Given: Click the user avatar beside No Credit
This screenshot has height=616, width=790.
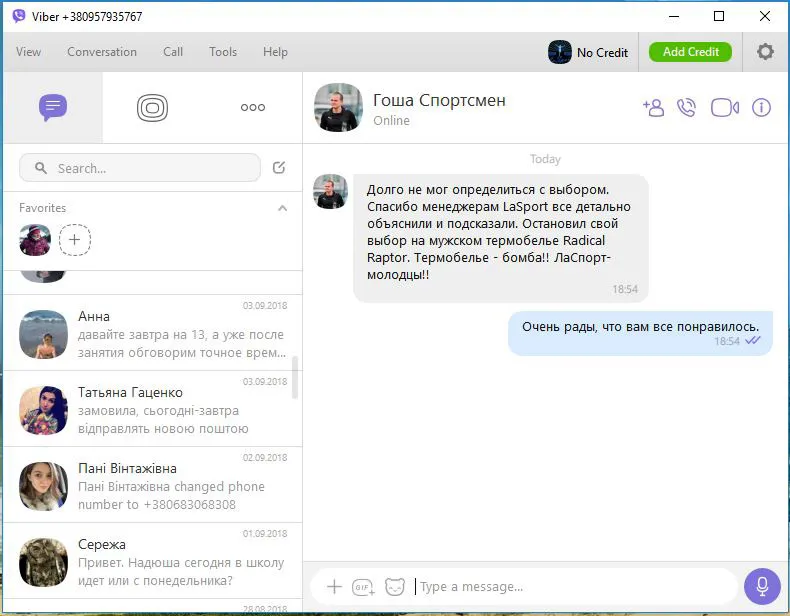Looking at the screenshot, I should point(560,52).
